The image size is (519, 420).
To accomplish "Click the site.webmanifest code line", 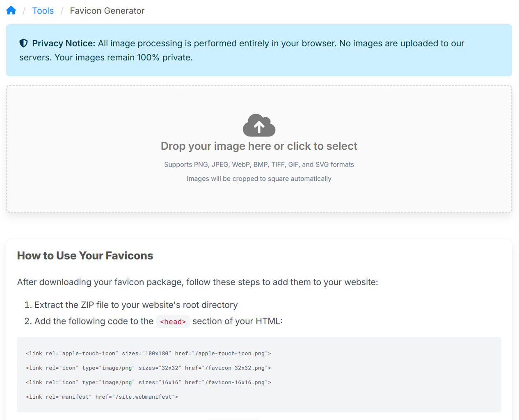I will point(102,397).
